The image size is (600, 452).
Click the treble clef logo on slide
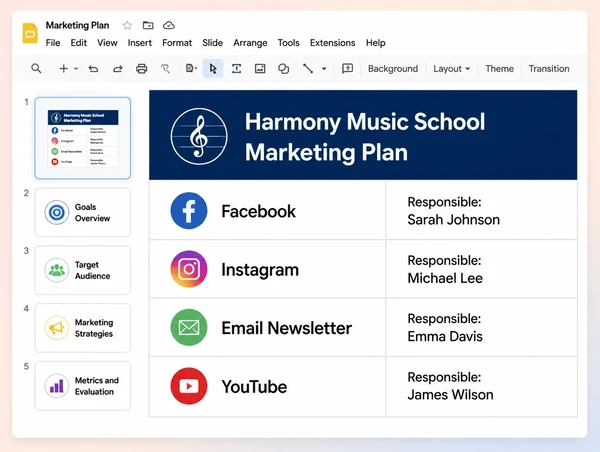pos(199,136)
